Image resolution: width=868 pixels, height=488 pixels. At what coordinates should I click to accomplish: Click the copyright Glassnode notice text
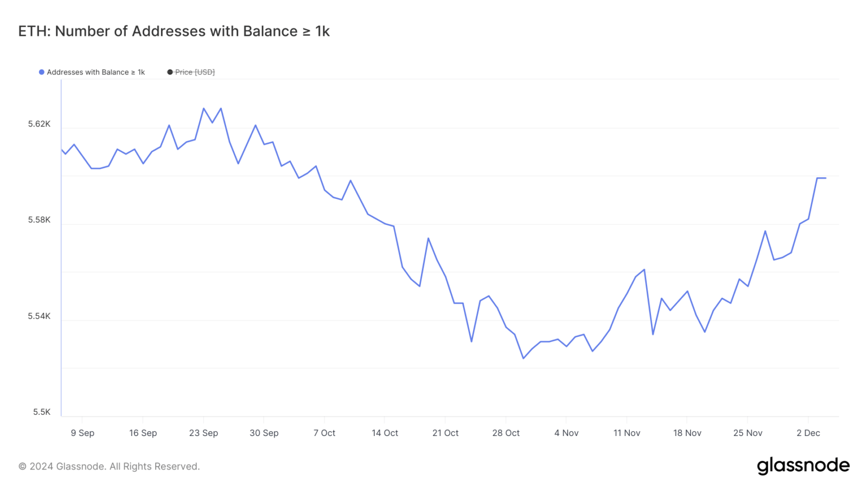pos(109,466)
